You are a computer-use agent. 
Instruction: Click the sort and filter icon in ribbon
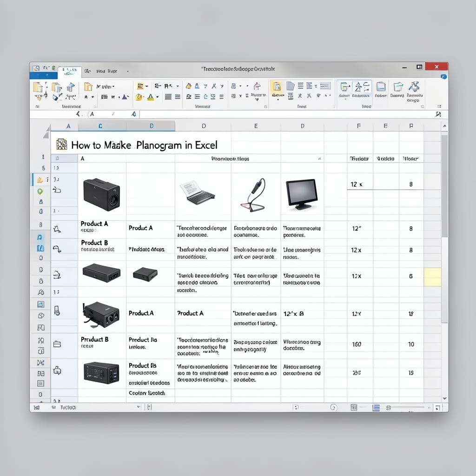click(361, 87)
